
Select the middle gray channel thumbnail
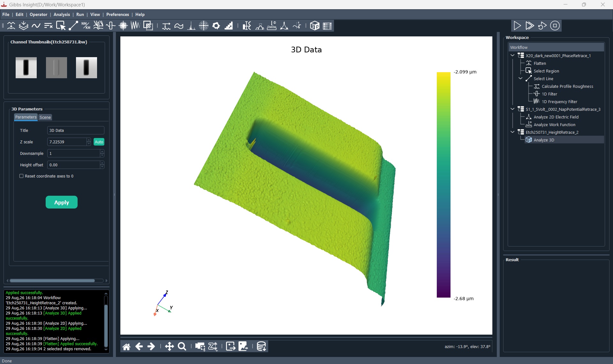click(56, 68)
